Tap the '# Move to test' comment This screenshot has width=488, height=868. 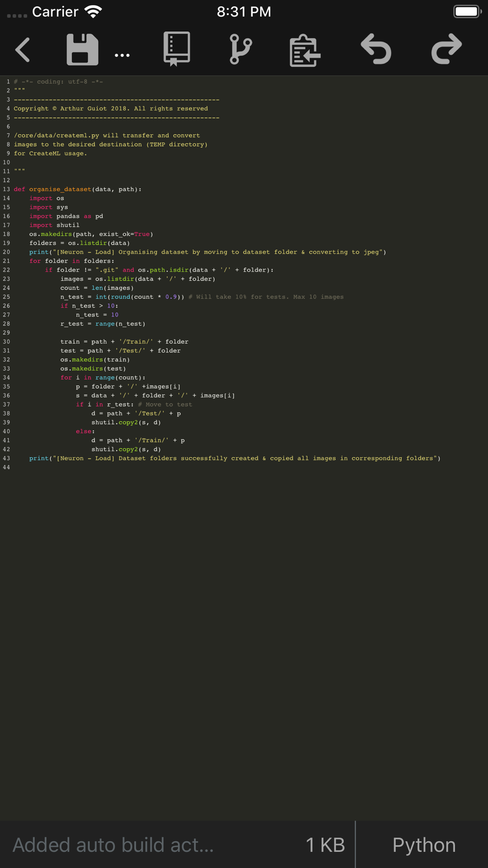point(165,404)
